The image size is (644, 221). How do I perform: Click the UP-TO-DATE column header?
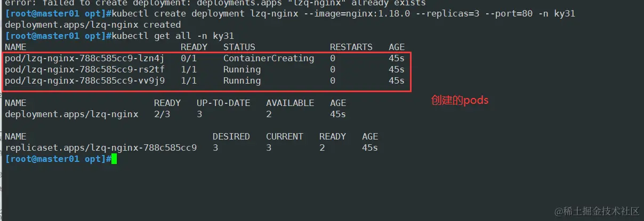(223, 103)
